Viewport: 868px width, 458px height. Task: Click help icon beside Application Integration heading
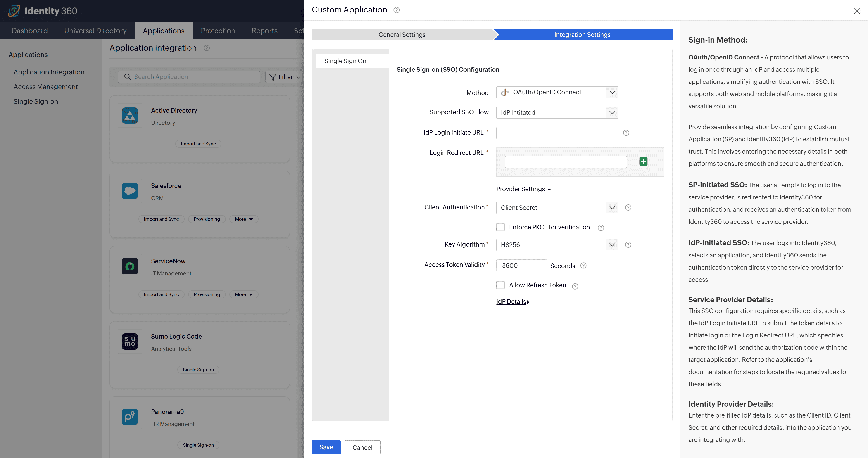coord(207,48)
